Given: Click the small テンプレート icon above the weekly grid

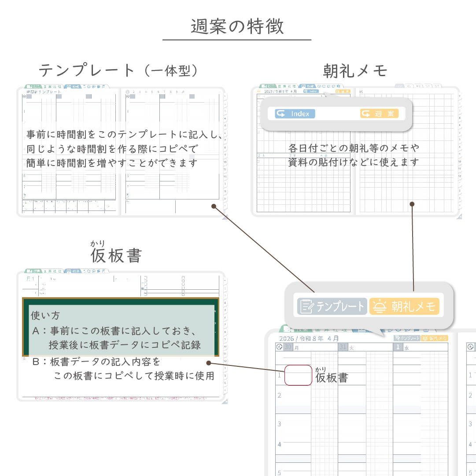Looking at the screenshot, I should (407, 338).
